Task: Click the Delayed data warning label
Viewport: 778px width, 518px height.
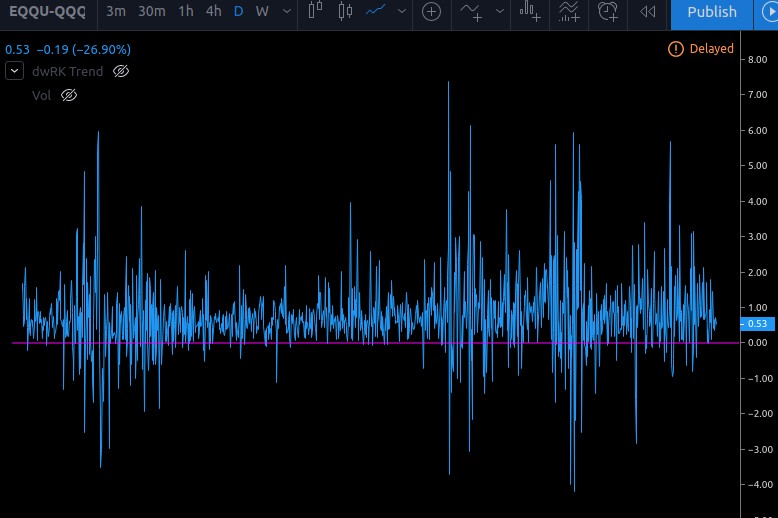Action: point(702,49)
